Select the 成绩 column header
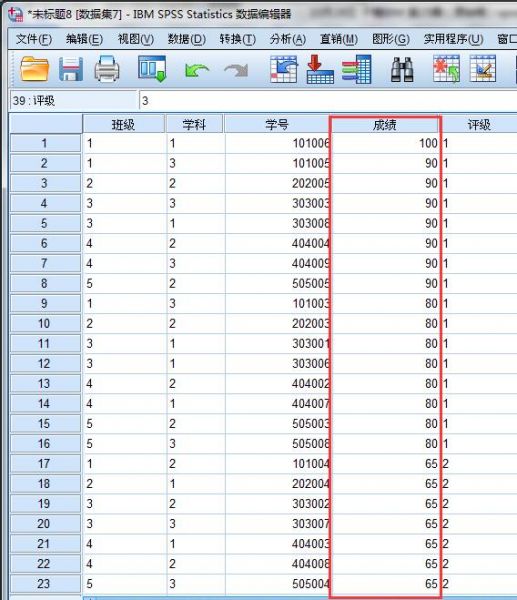 click(385, 125)
